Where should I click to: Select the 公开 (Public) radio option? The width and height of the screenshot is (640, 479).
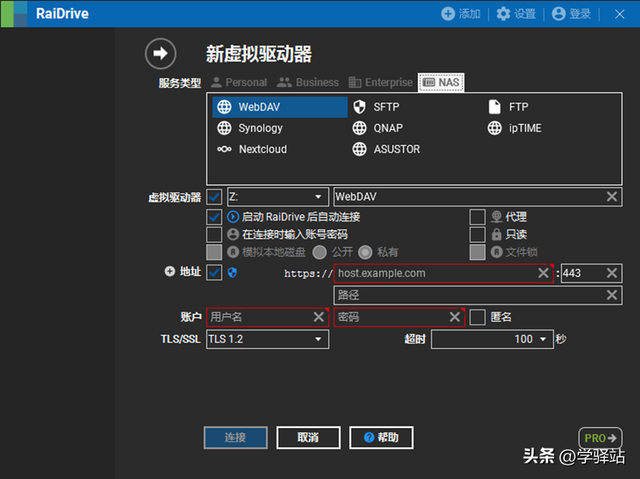tap(320, 252)
